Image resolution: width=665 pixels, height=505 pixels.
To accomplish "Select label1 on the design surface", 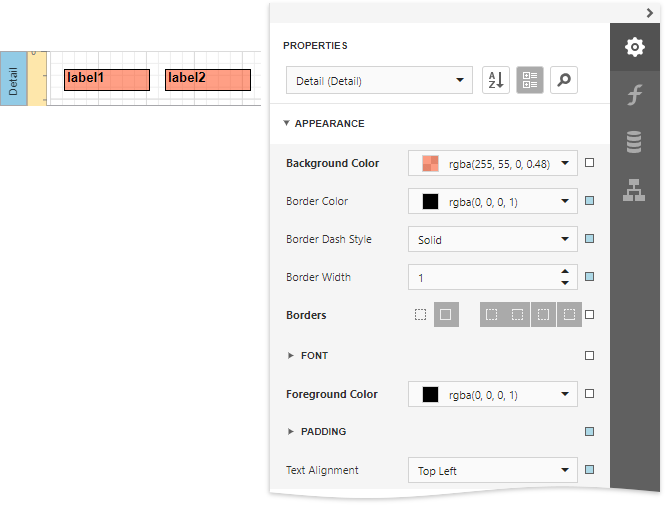I will coord(107,80).
